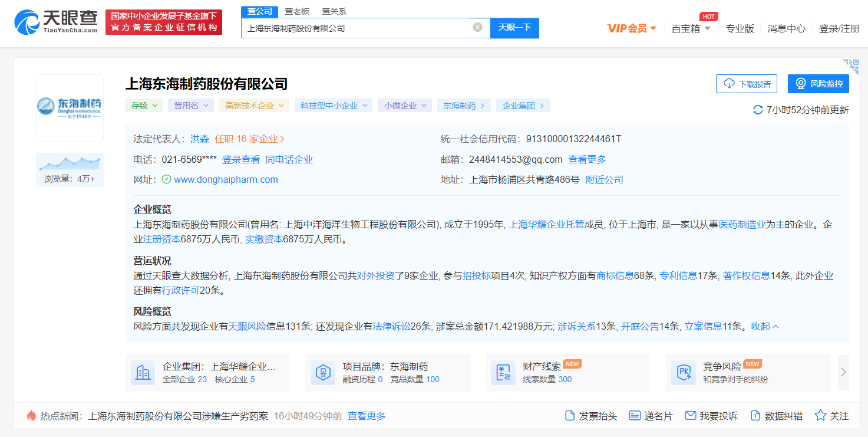Click 查看更多 beside hot news
Screen dimensions: 868x437
[x=367, y=416]
